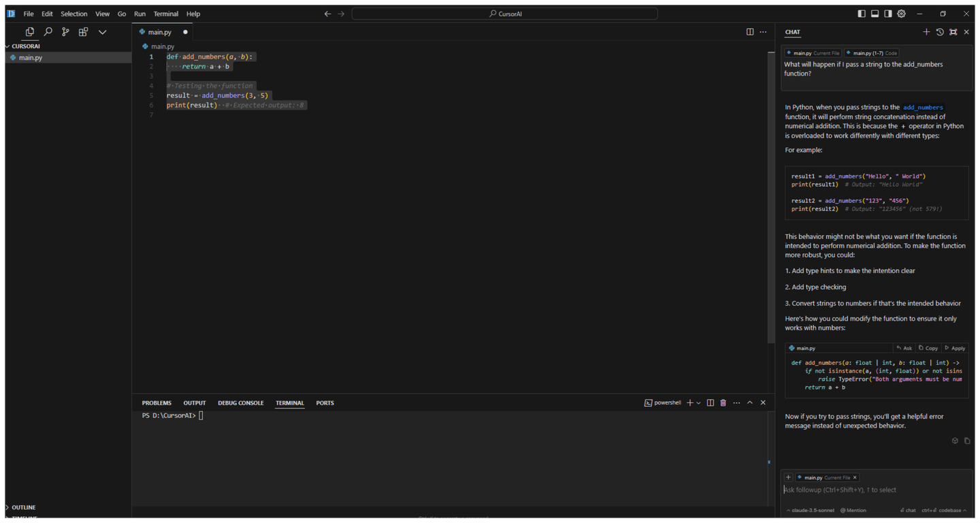Viewport: 980px width, 523px height.
Task: Switch to the DEBUG CONSOLE tab
Action: click(240, 403)
